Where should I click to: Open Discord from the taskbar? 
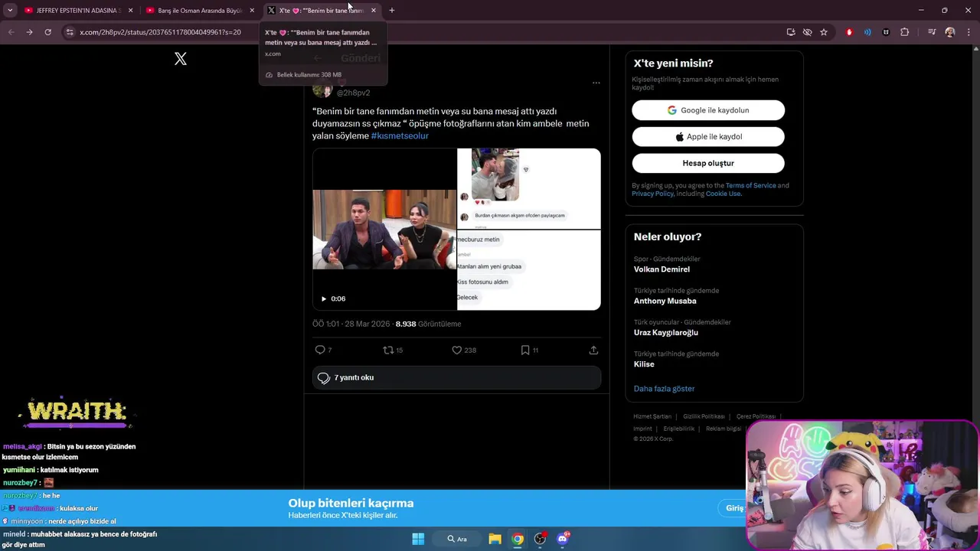point(563,539)
